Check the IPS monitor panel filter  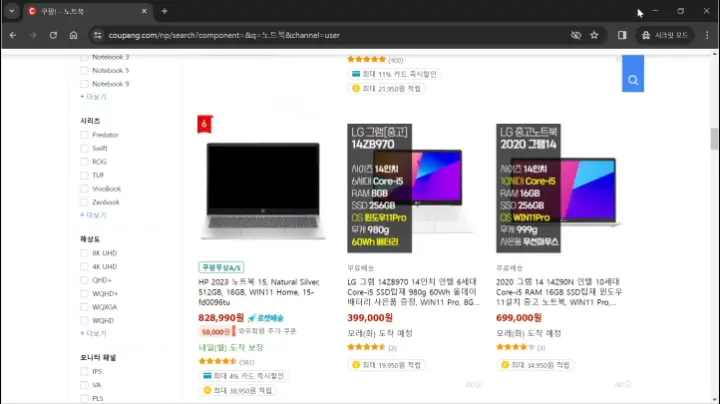tap(84, 371)
